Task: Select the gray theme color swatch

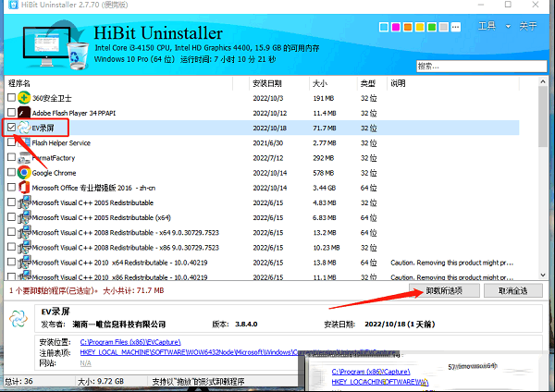Action: (x=444, y=27)
